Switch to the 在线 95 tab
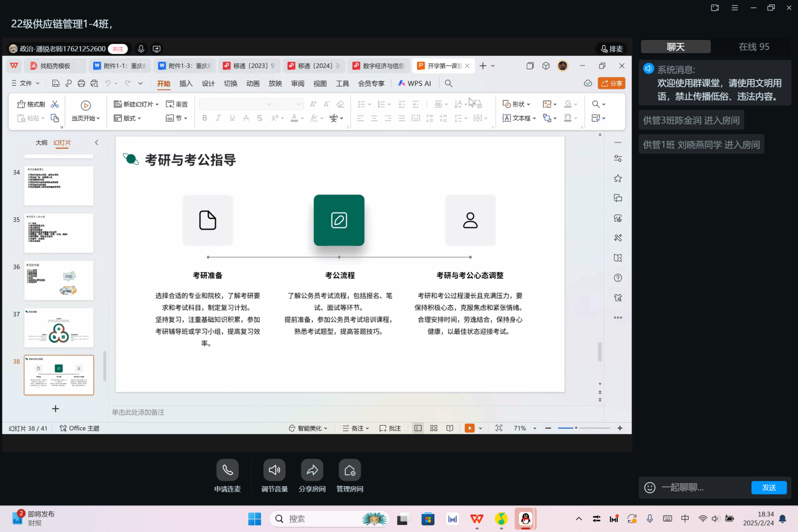 point(754,47)
